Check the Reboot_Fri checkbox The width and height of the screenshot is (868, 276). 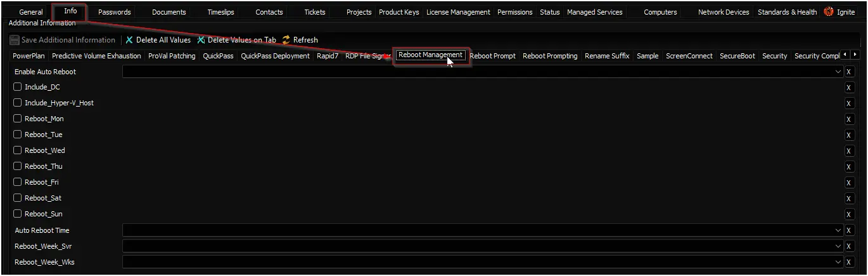point(18,182)
